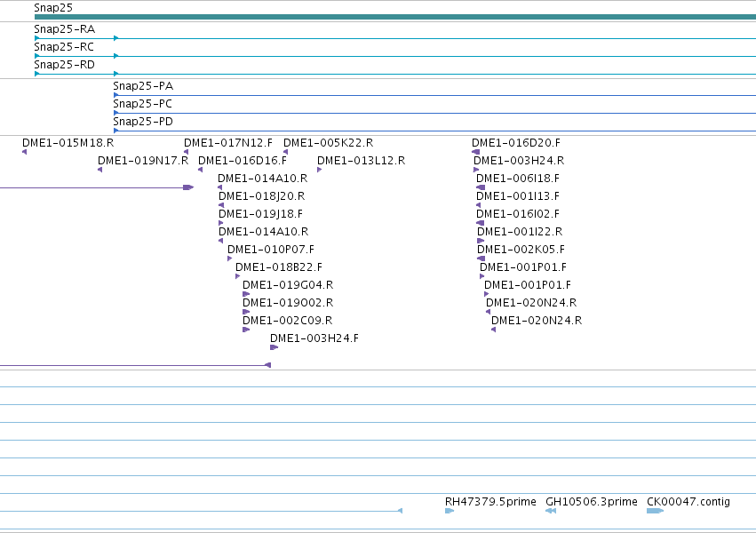Select the Snap25-PC protein label

click(x=142, y=104)
